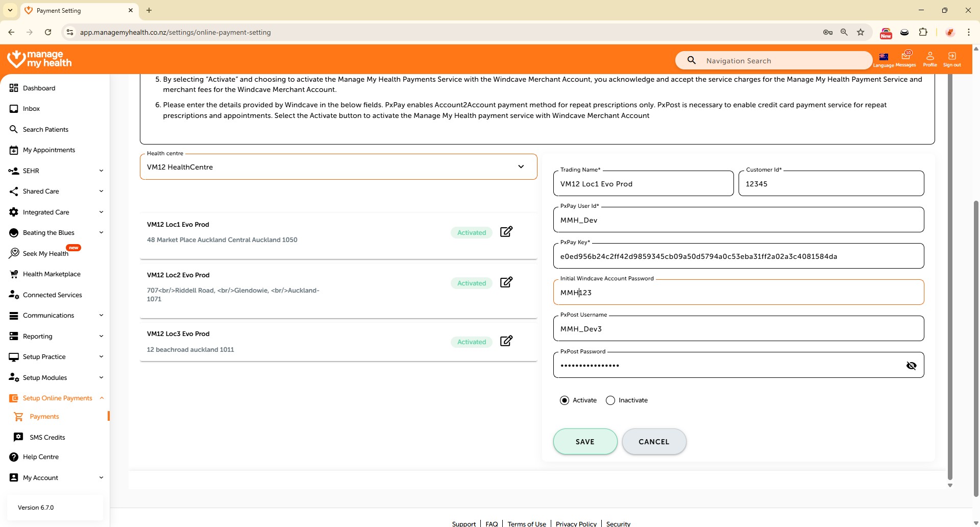The width and height of the screenshot is (980, 527).
Task: Open SMS Credits in the sidebar
Action: pyautogui.click(x=47, y=438)
